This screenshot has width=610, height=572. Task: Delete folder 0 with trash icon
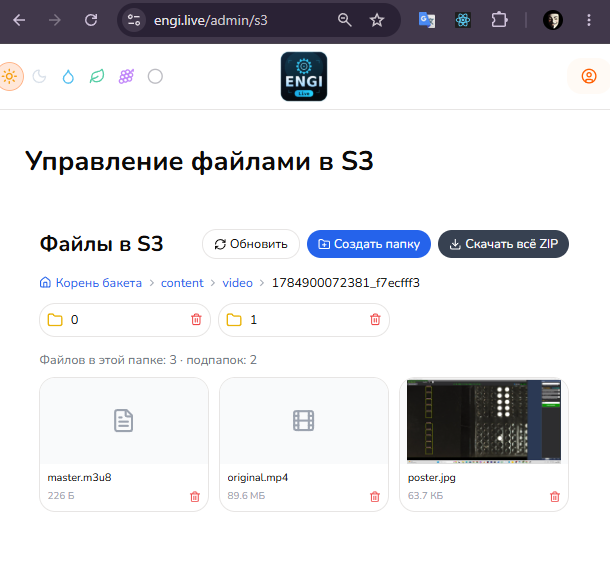tap(196, 319)
